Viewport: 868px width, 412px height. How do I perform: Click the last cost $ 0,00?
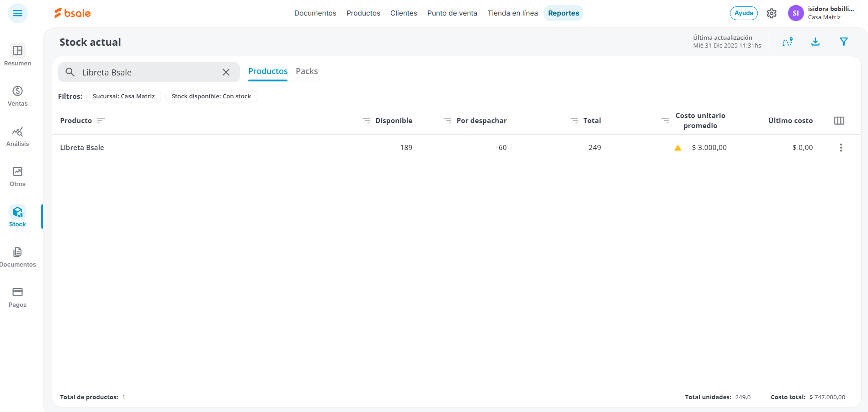(x=803, y=148)
